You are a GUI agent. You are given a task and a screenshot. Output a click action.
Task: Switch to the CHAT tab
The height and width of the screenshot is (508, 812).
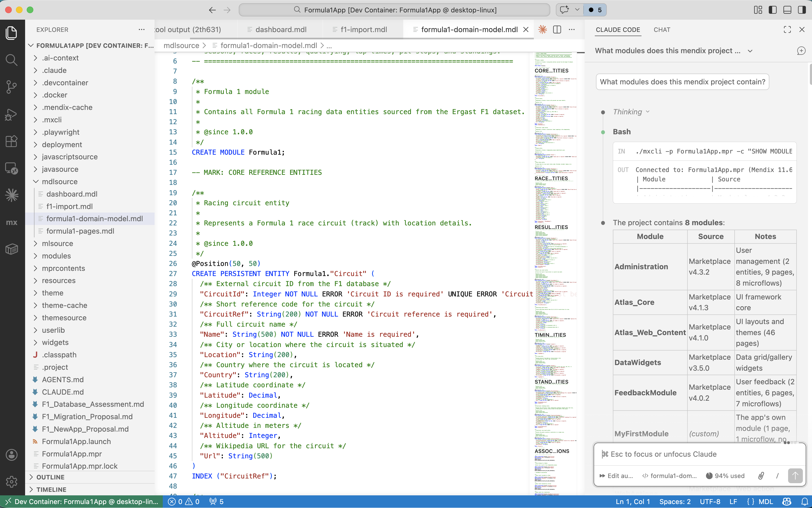click(662, 30)
